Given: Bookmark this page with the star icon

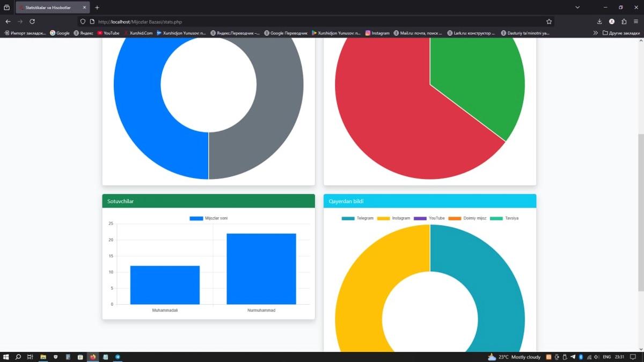Looking at the screenshot, I should pyautogui.click(x=548, y=21).
